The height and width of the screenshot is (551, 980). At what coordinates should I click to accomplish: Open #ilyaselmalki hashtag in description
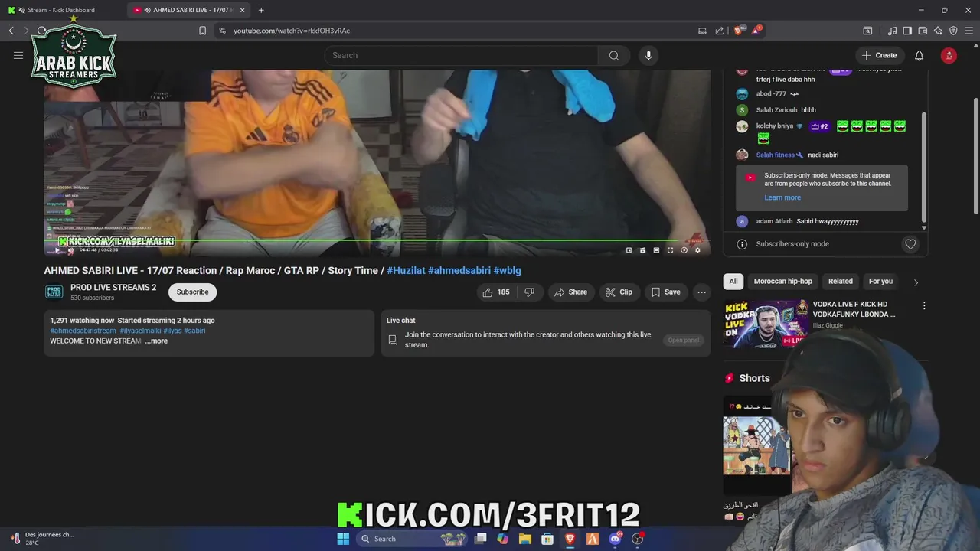(x=140, y=331)
